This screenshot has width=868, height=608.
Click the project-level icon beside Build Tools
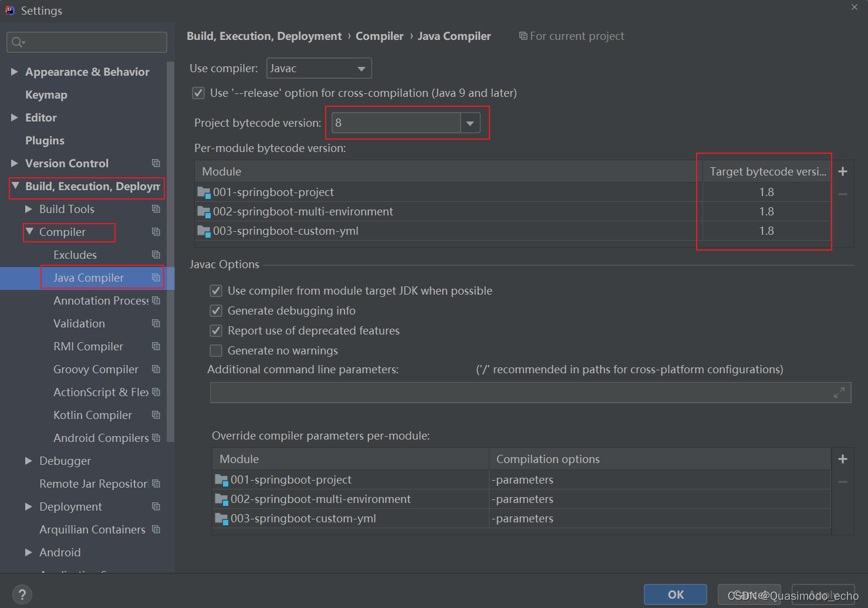156,209
